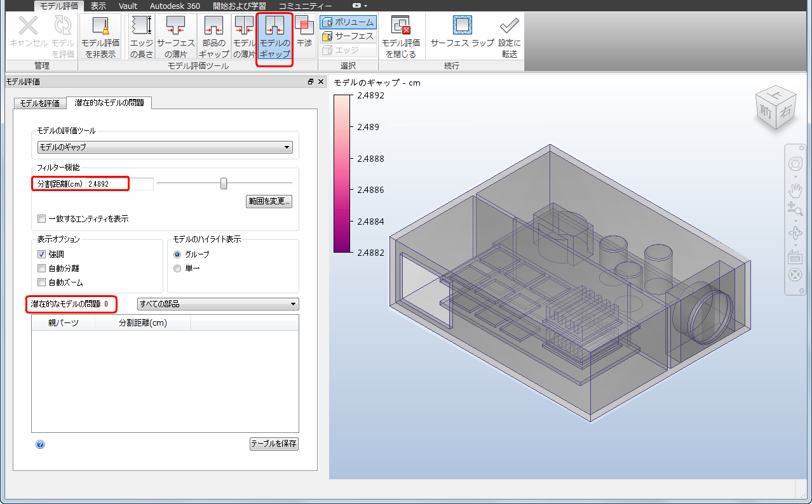Select the グループ radio button
The height and width of the screenshot is (504, 812).
pos(177,254)
